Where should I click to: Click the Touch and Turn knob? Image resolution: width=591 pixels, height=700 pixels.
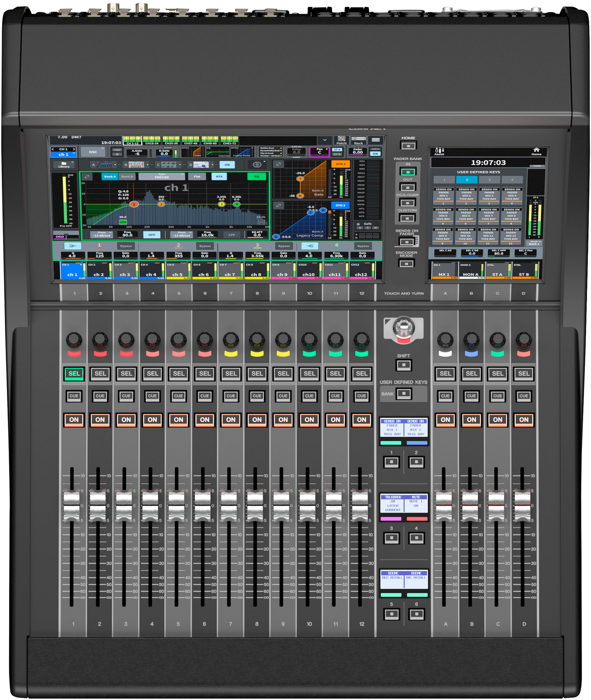click(403, 327)
